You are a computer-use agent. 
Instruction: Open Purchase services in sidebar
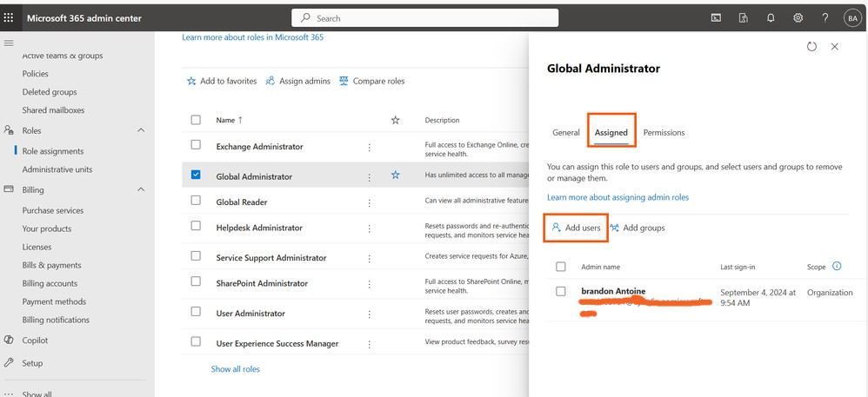(52, 210)
